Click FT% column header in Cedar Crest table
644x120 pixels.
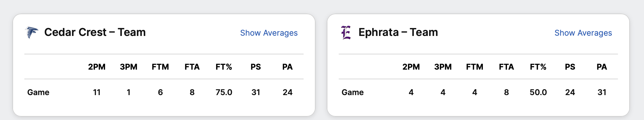[x=224, y=67]
